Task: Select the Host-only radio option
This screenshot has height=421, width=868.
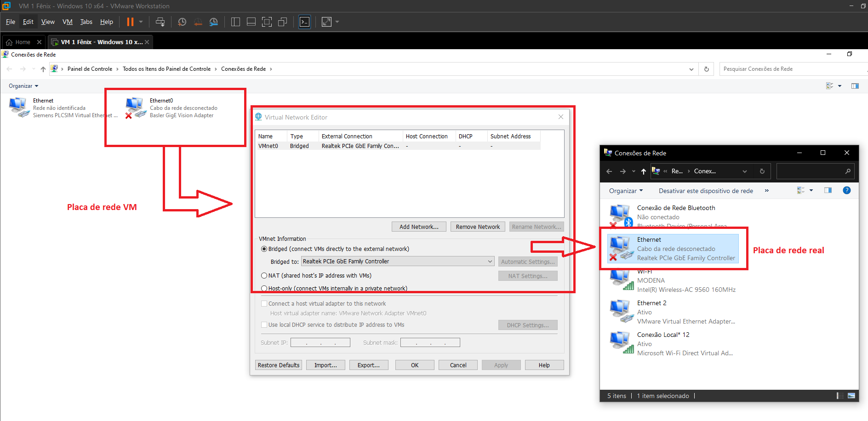Action: (264, 288)
